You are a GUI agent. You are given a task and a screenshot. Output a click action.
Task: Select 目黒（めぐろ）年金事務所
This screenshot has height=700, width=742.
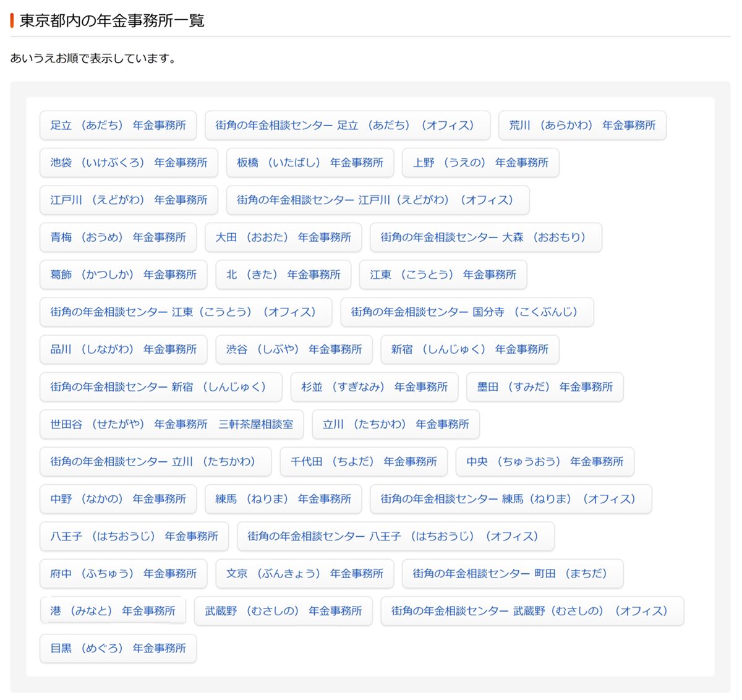coord(117,649)
